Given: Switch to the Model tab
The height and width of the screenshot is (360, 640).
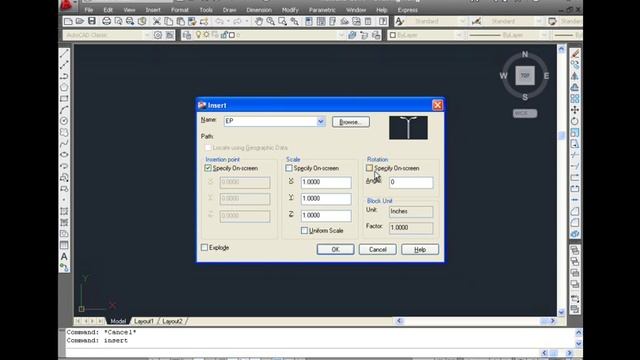Looking at the screenshot, I should 118,321.
